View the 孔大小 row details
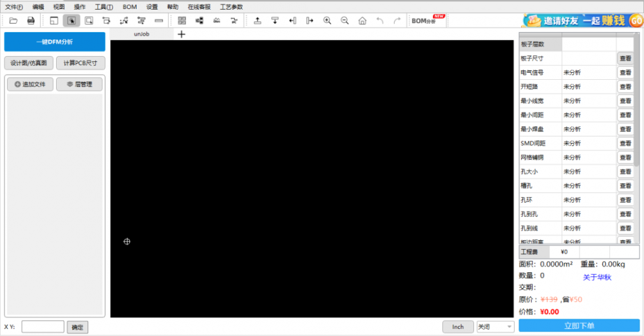Screen dimensions: 644x336 point(625,172)
